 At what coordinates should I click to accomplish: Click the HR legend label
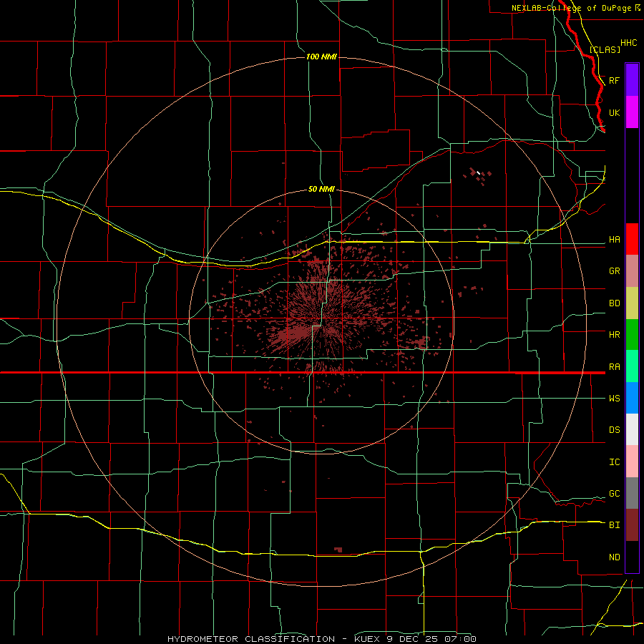(614, 335)
